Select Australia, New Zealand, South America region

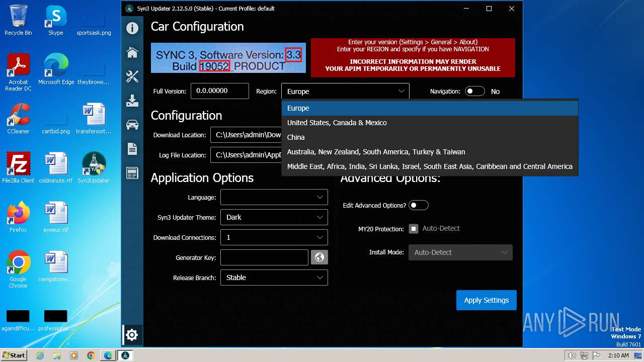(x=430, y=152)
